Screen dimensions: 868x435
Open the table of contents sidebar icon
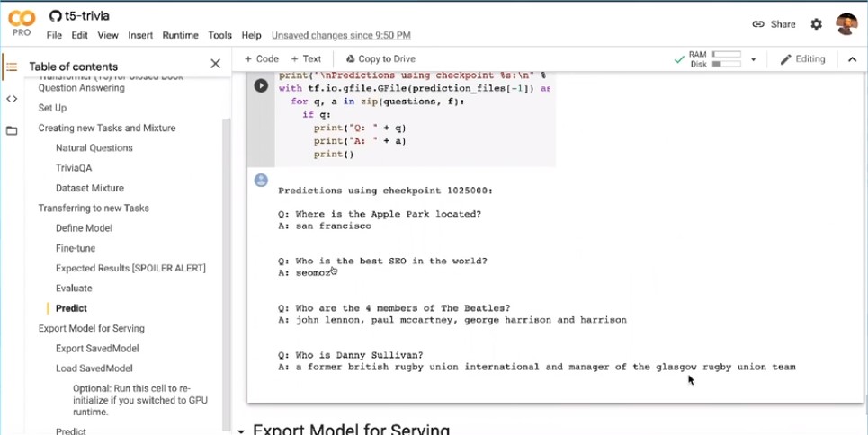[12, 67]
